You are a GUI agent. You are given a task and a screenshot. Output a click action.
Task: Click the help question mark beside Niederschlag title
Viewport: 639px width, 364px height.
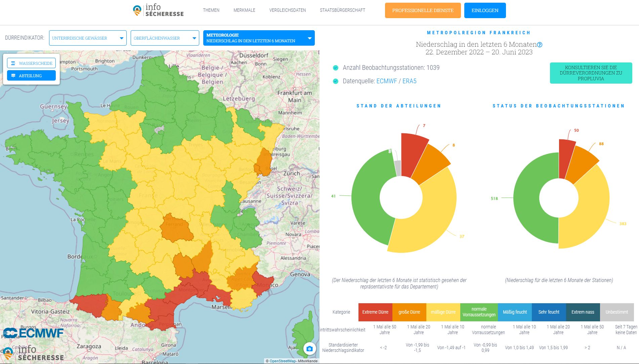540,45
